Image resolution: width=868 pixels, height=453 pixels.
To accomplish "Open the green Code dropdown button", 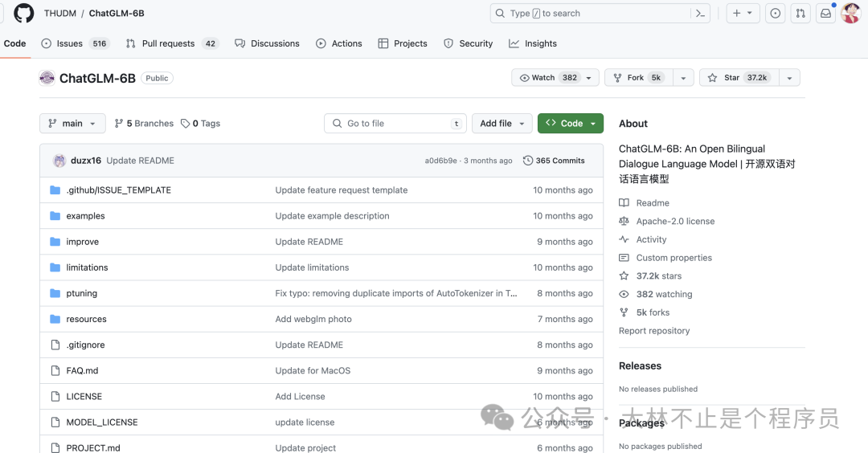I will click(570, 124).
